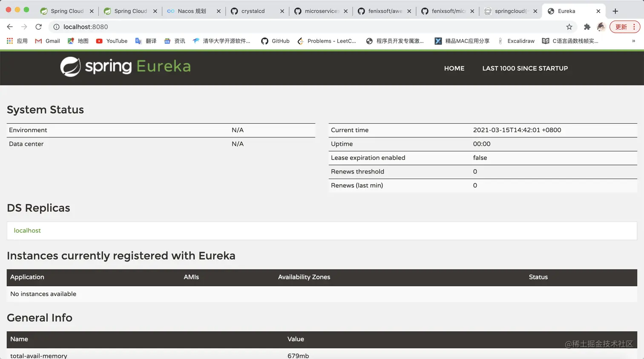This screenshot has width=644, height=359.
Task: Click the Lease expiration enabled value false
Action: click(x=480, y=158)
